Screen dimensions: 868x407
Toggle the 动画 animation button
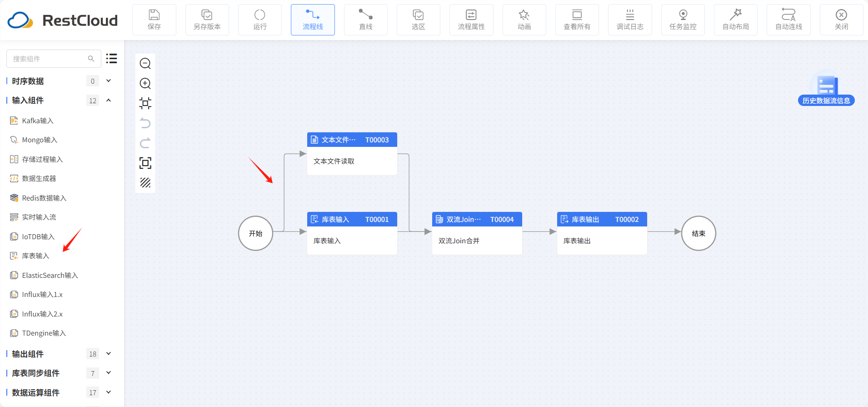524,20
